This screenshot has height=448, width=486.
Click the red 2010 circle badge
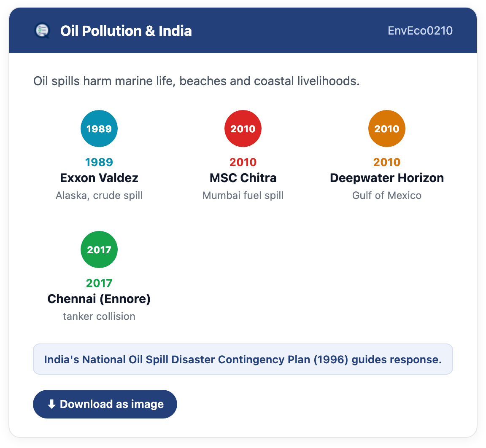(x=243, y=129)
